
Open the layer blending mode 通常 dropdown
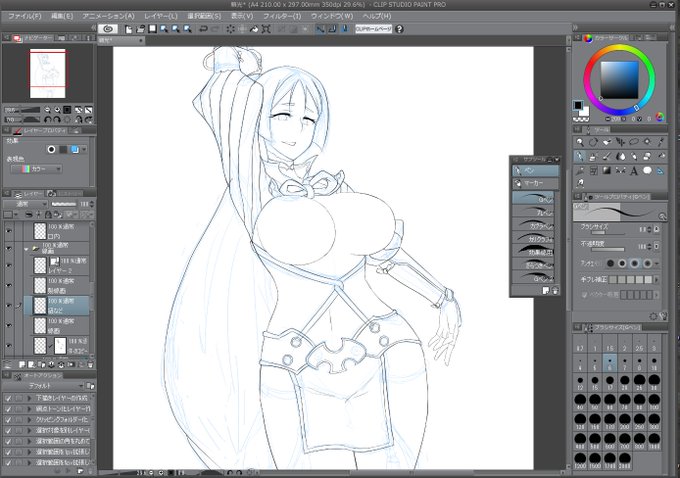pyautogui.click(x=25, y=204)
